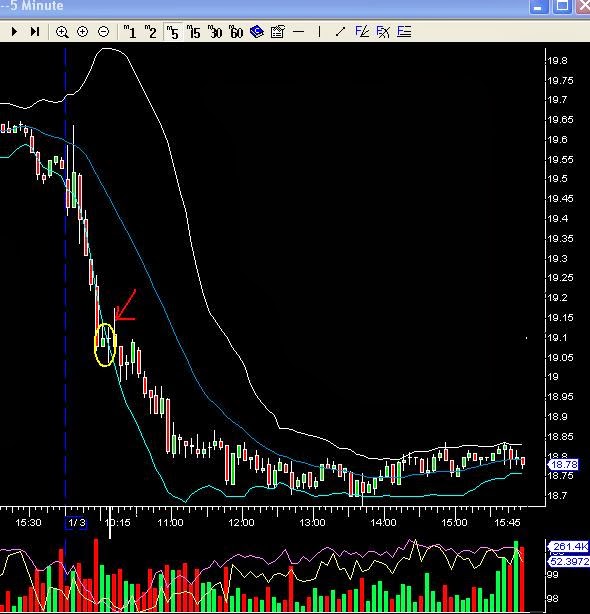Zoom out using the minus circle icon
This screenshot has height=614, width=590.
pos(103,32)
